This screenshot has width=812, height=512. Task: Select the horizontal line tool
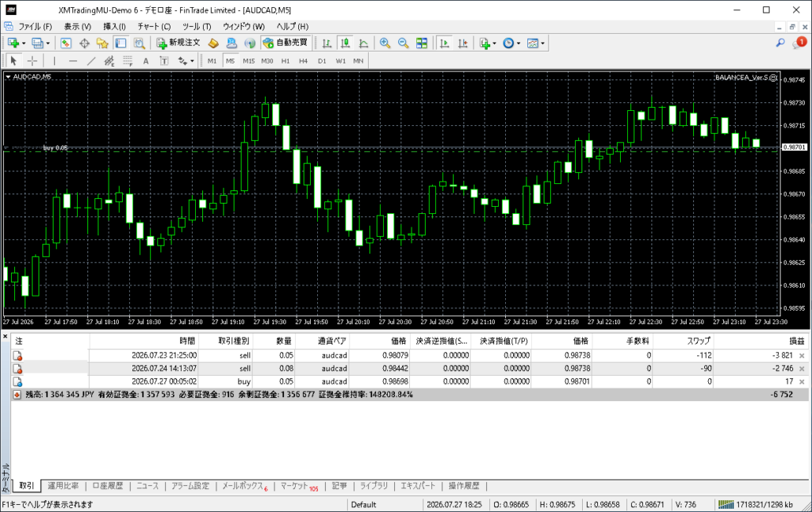[72, 61]
